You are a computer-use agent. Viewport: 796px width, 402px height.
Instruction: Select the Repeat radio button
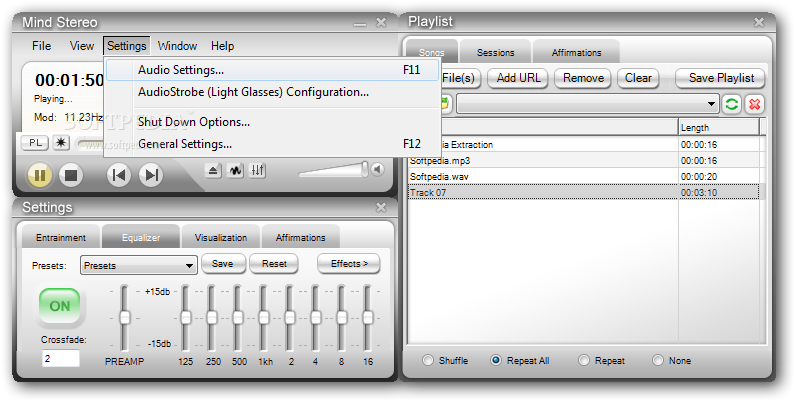(584, 360)
